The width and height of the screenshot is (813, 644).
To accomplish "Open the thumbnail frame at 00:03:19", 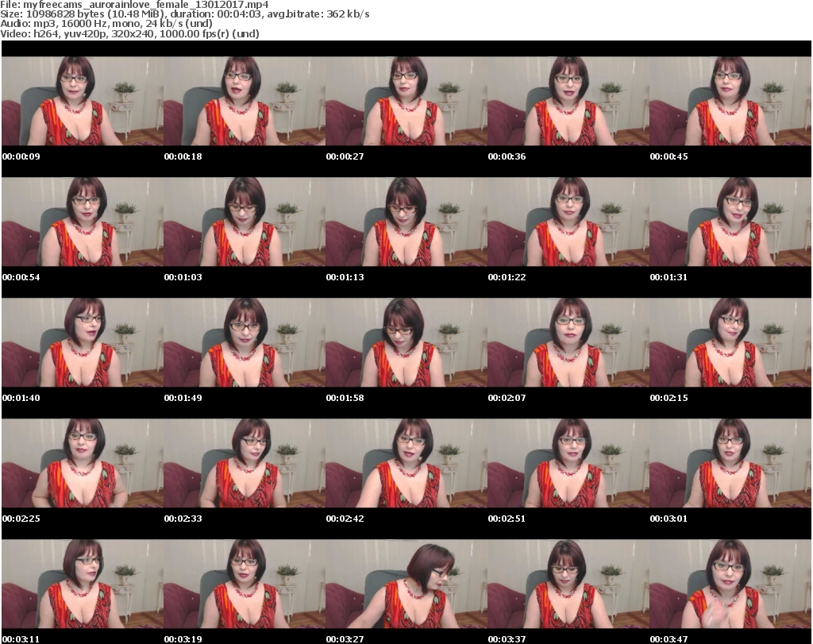I will point(245,584).
